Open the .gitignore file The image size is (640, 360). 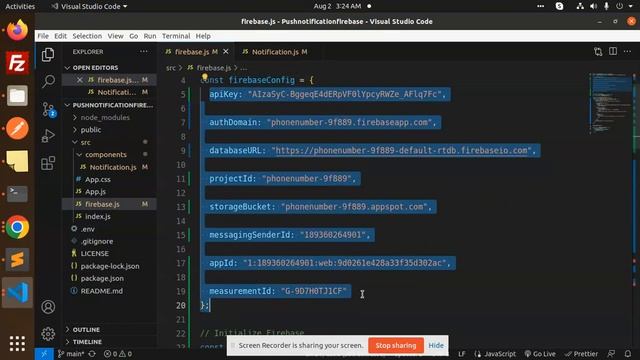click(97, 241)
